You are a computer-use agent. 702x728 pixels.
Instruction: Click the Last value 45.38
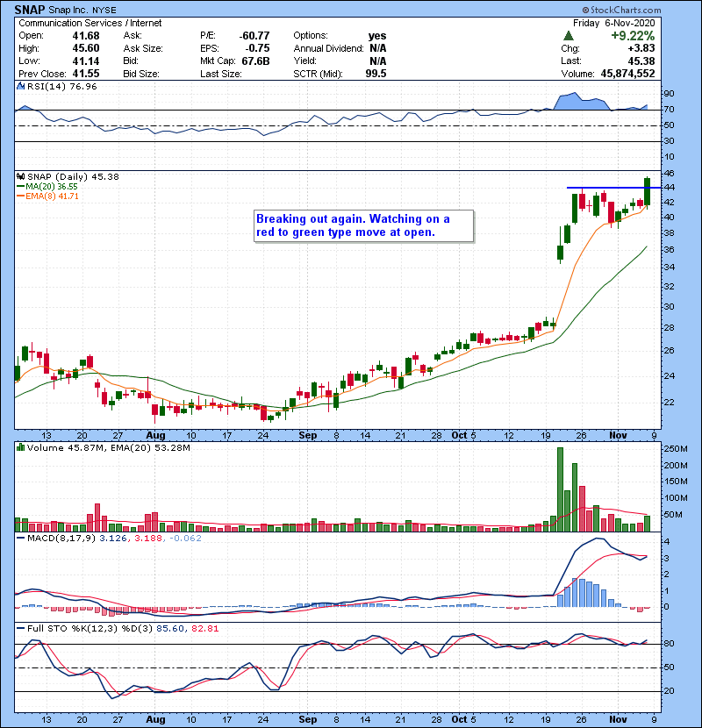tap(641, 61)
